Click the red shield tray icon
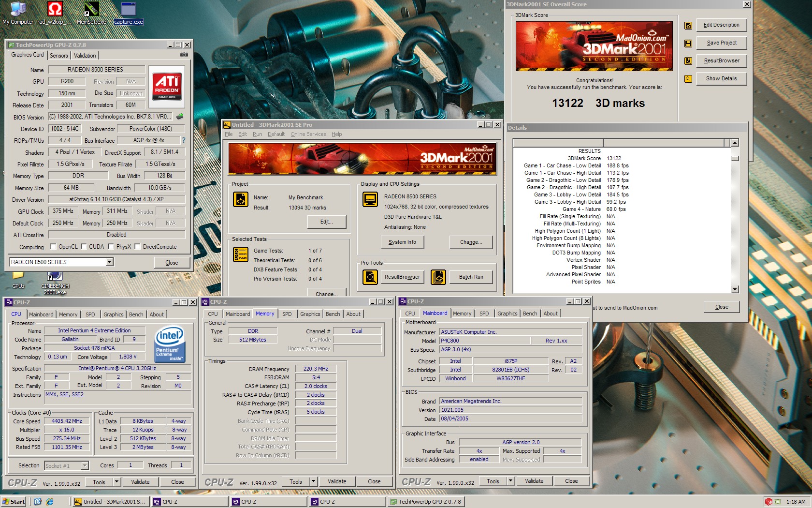The image size is (812, 508). click(768, 502)
